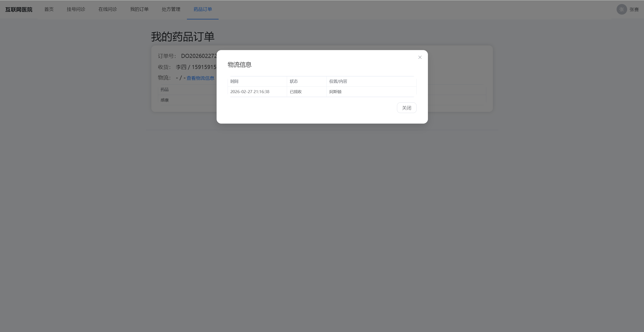
Task: Click the 查看物流信息 link
Action: [x=200, y=78]
